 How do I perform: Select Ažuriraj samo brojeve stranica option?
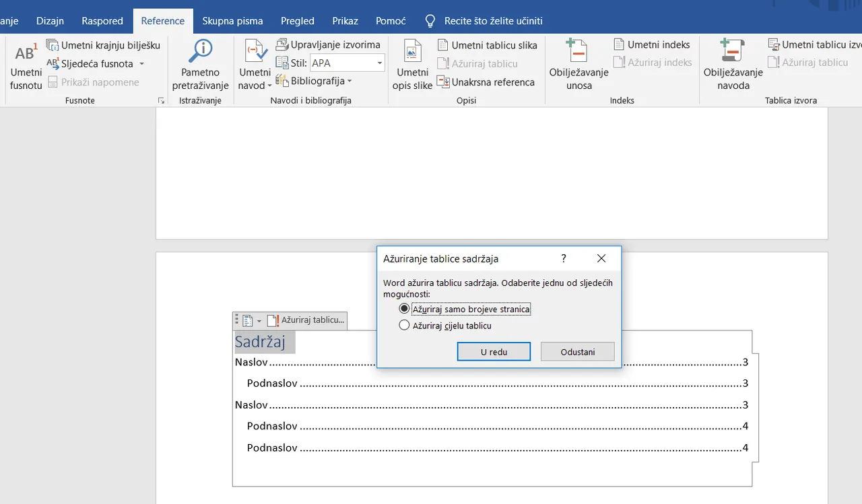pos(465,309)
